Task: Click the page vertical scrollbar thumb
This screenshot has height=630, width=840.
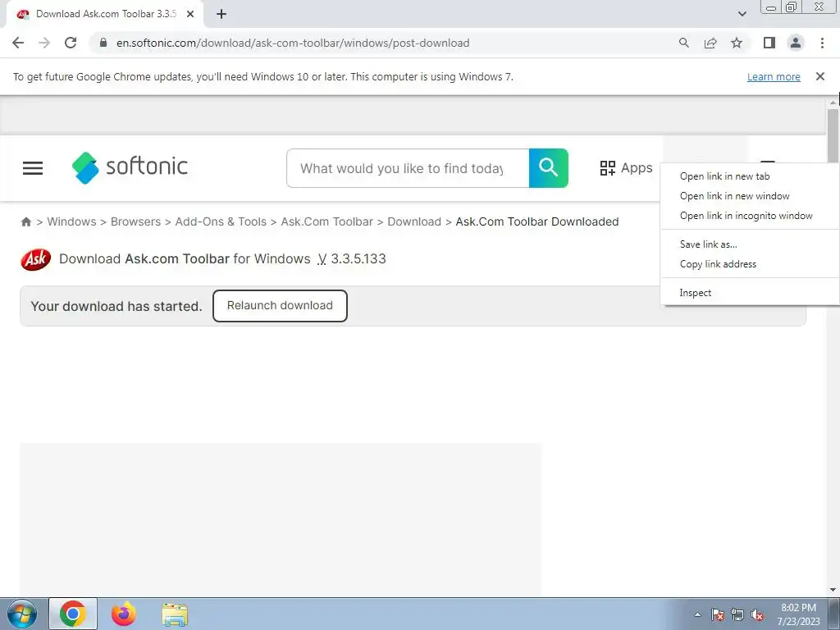Action: (x=833, y=135)
